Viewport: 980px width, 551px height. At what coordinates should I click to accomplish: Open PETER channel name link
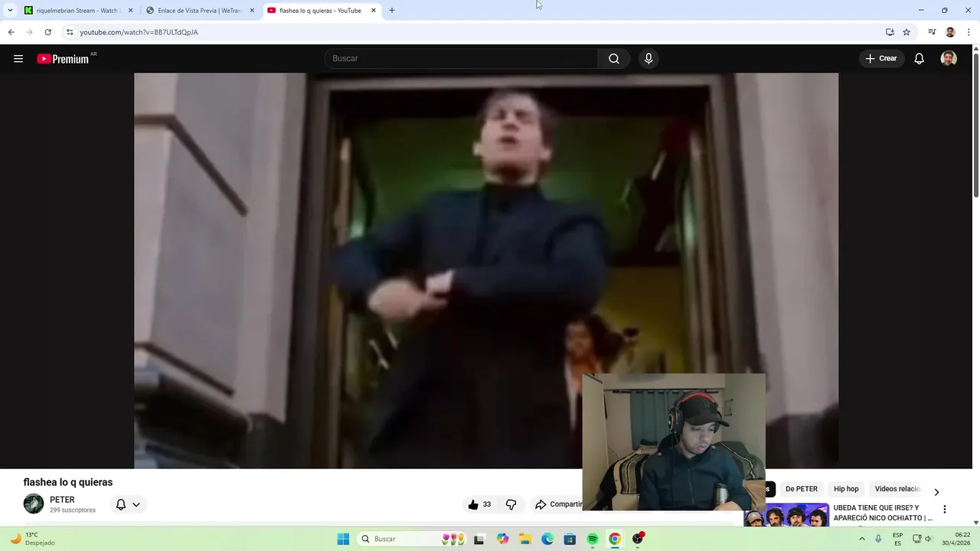tap(62, 500)
